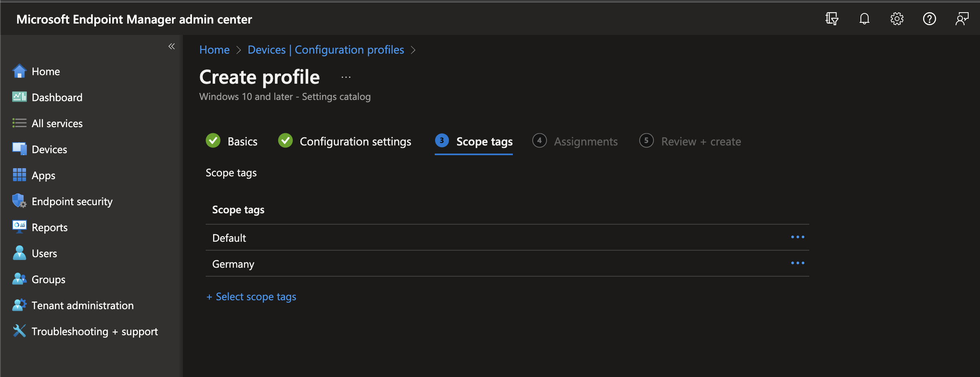Open Endpoint security from the sidebar
980x377 pixels.
72,201
